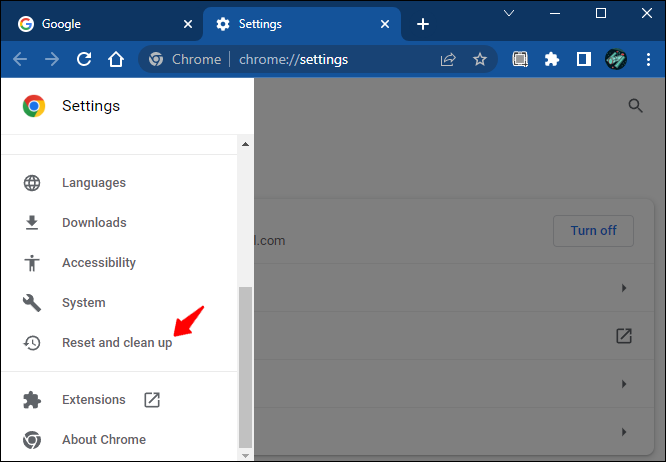
Task: Click the Accessibility person icon
Action: coord(32,263)
